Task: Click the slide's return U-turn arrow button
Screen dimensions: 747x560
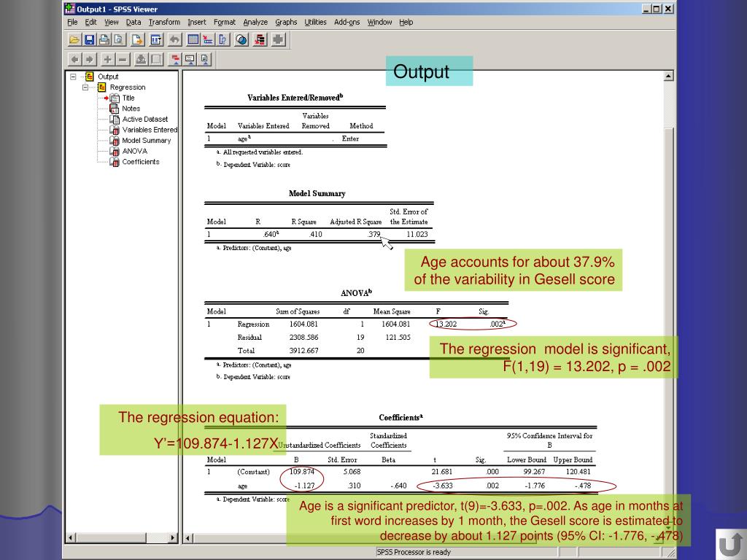Action: [x=731, y=544]
